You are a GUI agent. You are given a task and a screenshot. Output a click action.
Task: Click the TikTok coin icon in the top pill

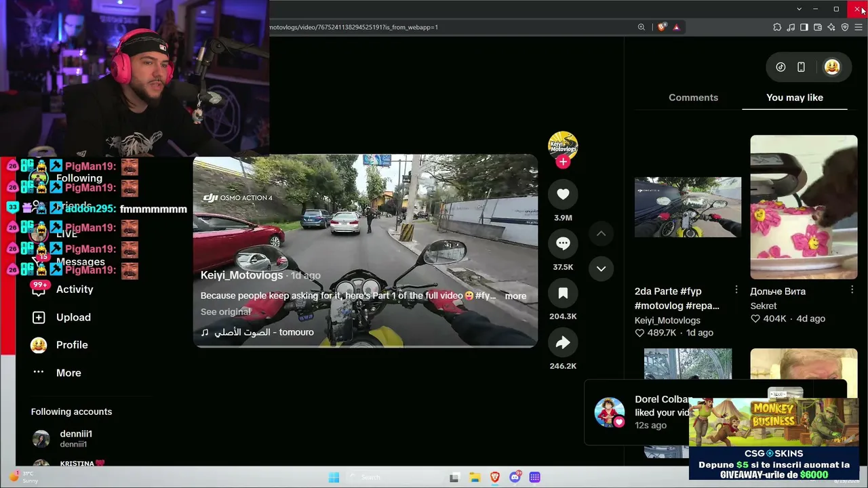(781, 67)
